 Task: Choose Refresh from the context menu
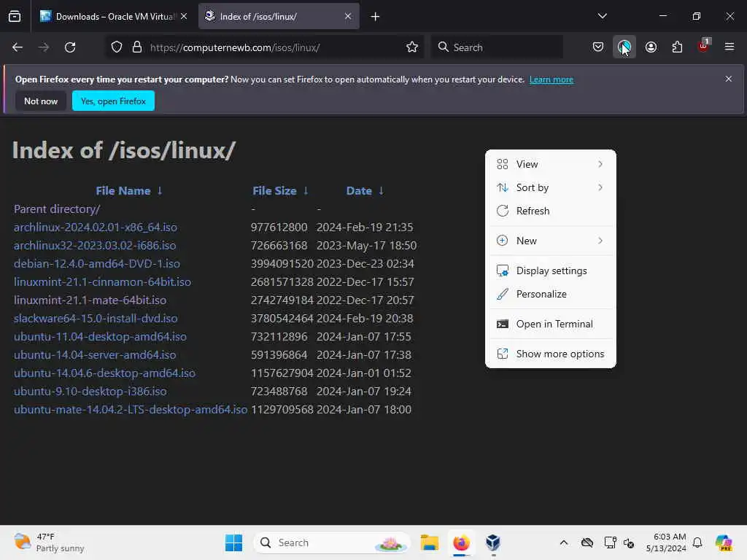[x=550, y=211]
